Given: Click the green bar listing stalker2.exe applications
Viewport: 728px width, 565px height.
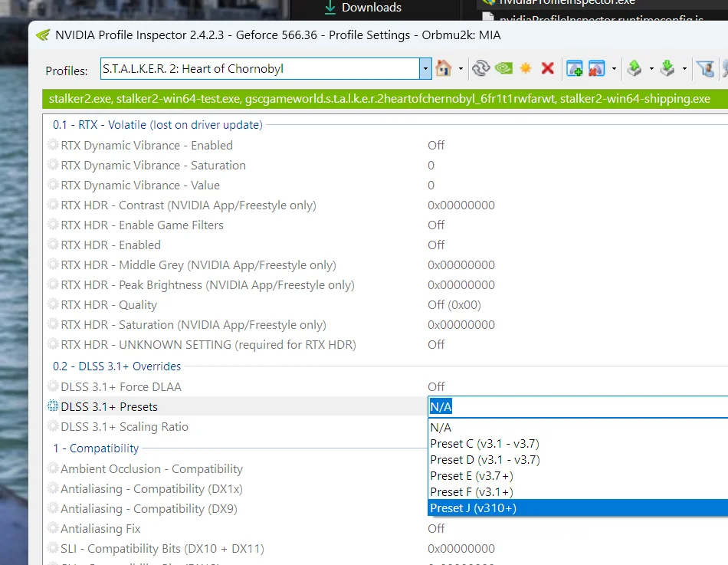Looking at the screenshot, I should (385, 99).
